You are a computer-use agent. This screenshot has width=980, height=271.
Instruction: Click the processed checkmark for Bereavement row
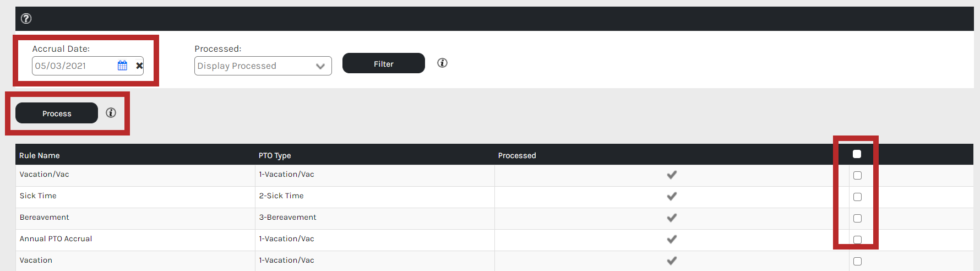coord(672,218)
